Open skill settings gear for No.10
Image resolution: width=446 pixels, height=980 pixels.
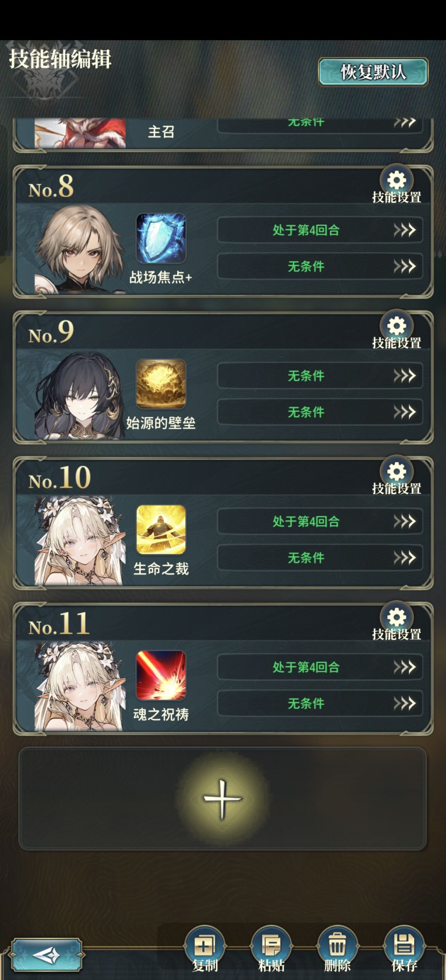(396, 471)
